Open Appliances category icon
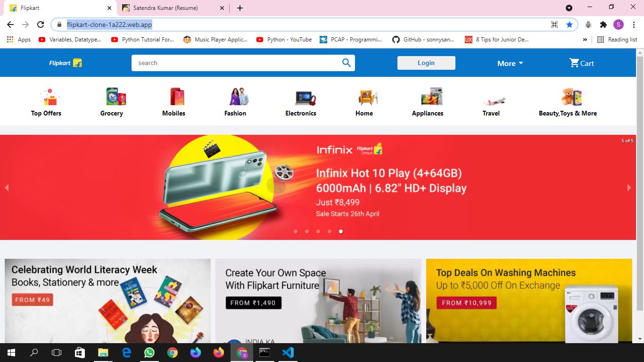Image resolution: width=644 pixels, height=362 pixels. pyautogui.click(x=432, y=97)
